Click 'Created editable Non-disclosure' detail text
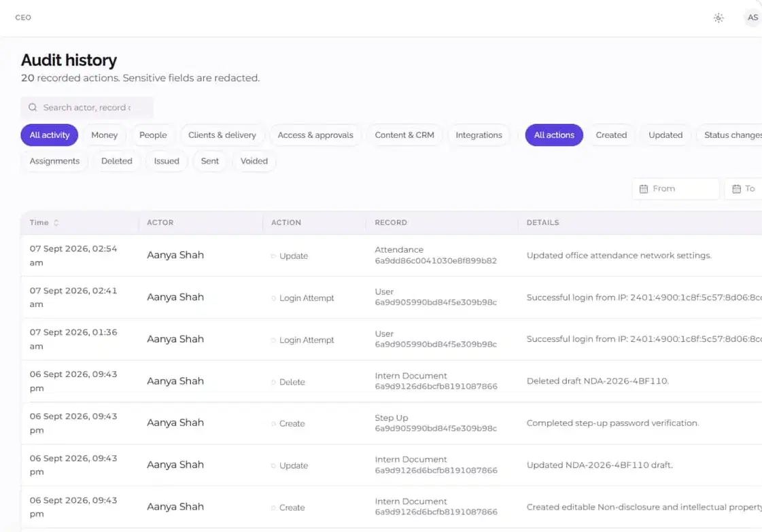This screenshot has height=532, width=762. point(644,508)
